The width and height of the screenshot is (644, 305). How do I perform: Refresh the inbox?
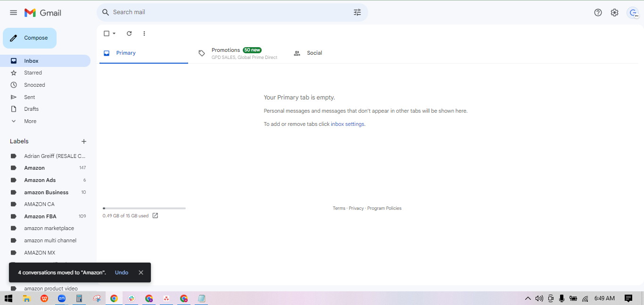129,33
